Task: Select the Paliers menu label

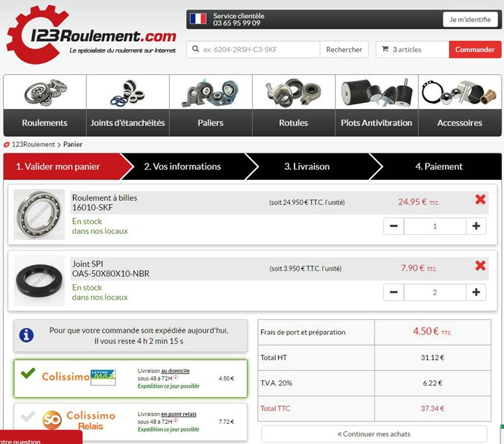Action: [x=210, y=123]
